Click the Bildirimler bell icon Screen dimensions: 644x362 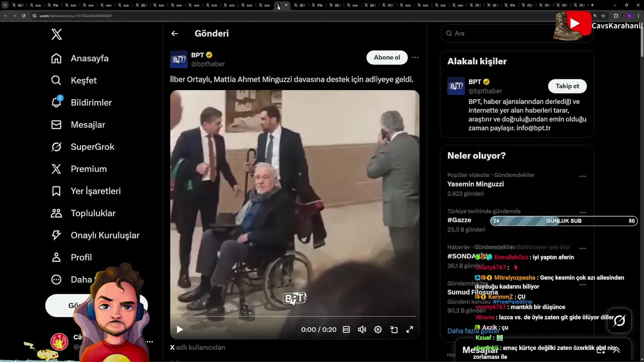[56, 103]
